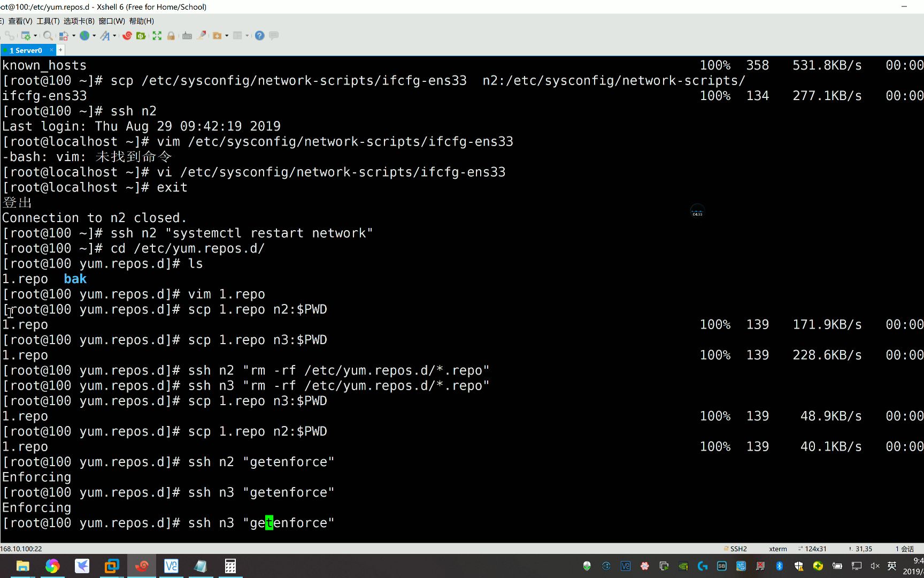Open the 选项卡(B) Tab menu
This screenshot has width=924, height=578.
point(79,21)
